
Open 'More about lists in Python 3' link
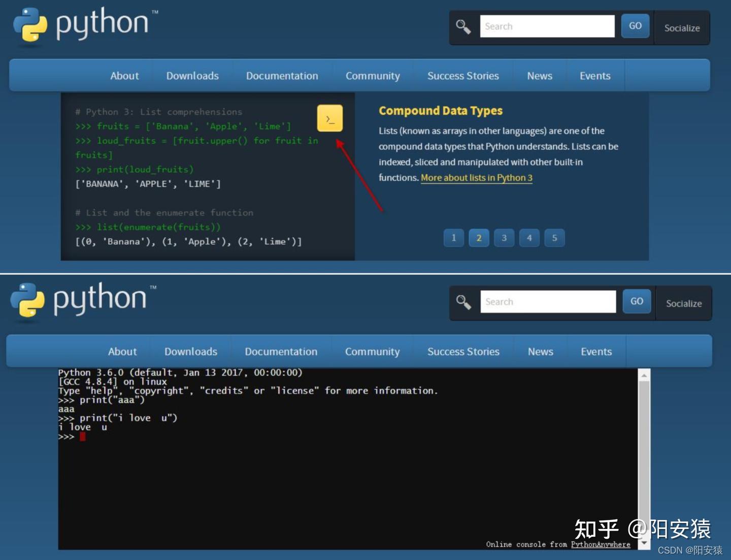coord(476,178)
